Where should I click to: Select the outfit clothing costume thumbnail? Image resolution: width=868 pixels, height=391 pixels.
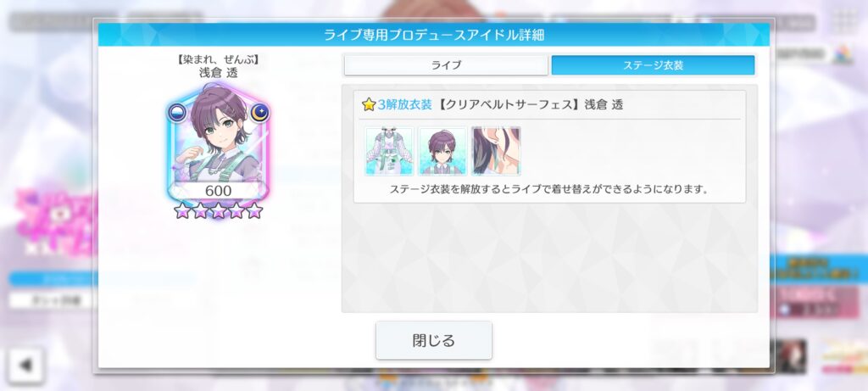point(389,151)
